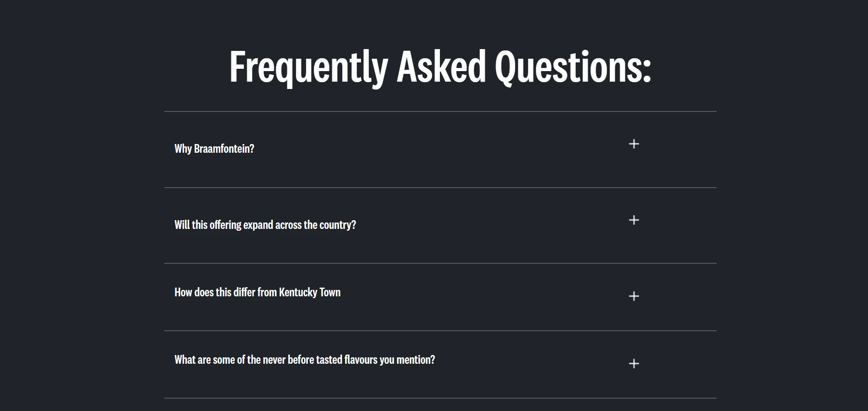This screenshot has height=411, width=868.
Task: Click the word 'flavours' in the last question
Action: [361, 360]
